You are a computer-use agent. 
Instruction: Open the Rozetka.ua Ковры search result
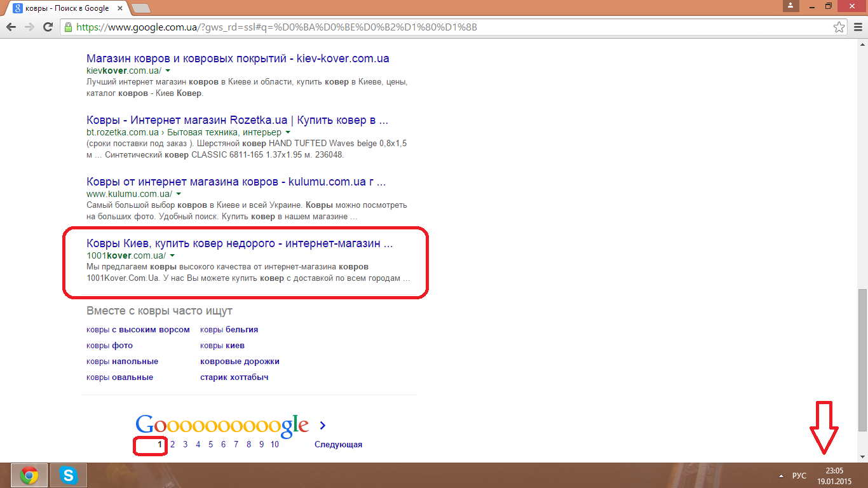click(x=237, y=120)
